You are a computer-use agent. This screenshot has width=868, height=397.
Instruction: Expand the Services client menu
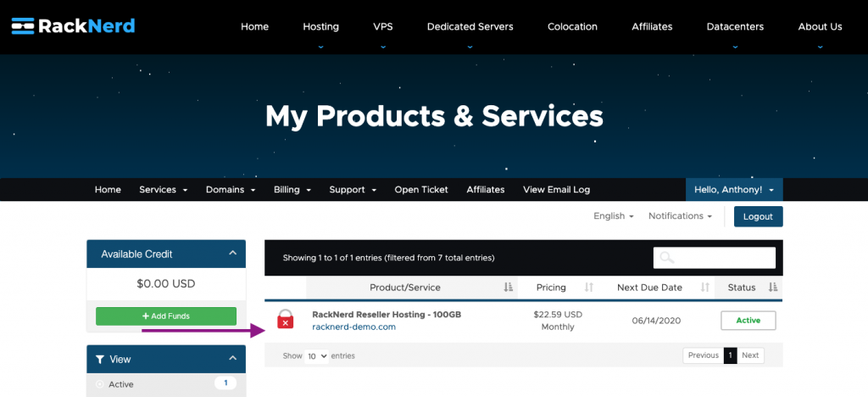coord(164,189)
